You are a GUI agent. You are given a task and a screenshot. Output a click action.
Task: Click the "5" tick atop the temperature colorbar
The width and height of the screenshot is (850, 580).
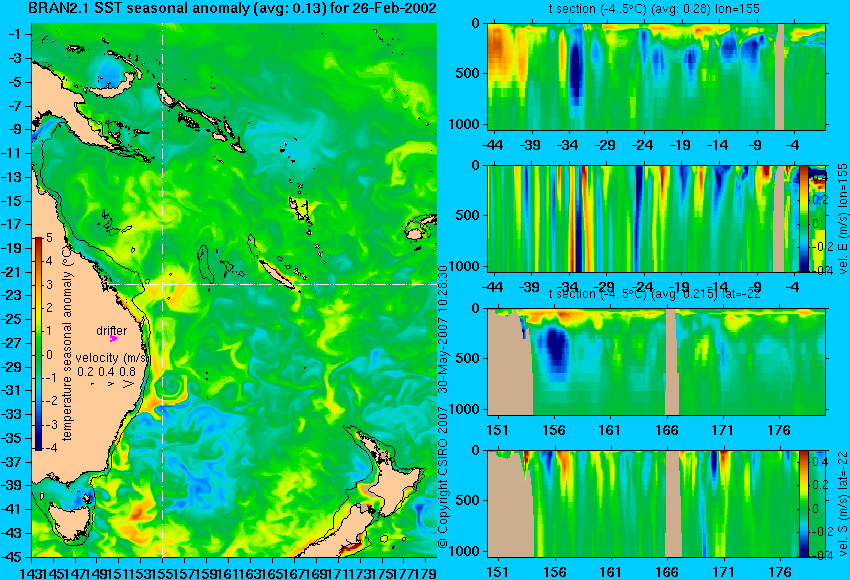click(49, 237)
